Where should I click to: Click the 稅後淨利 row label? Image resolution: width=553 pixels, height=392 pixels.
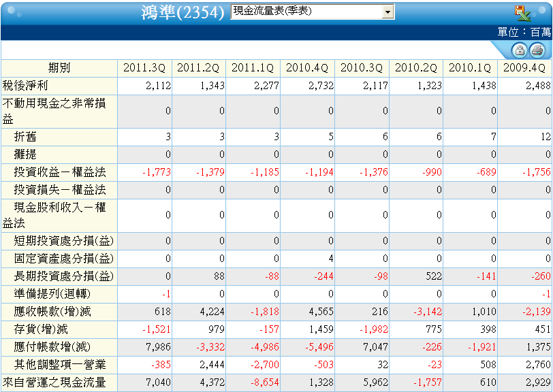pyautogui.click(x=25, y=86)
